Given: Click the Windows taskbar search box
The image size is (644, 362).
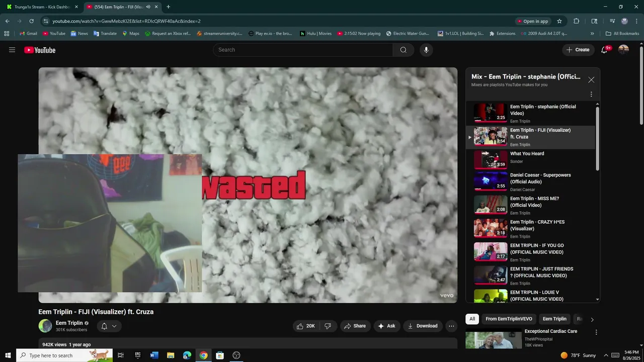Looking at the screenshot, I should (65, 355).
